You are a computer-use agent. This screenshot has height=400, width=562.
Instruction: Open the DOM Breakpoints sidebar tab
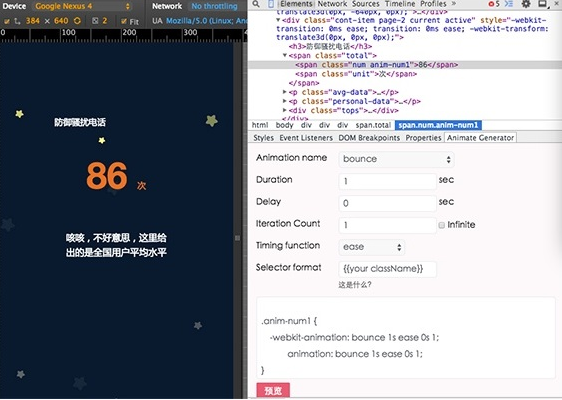(x=369, y=138)
